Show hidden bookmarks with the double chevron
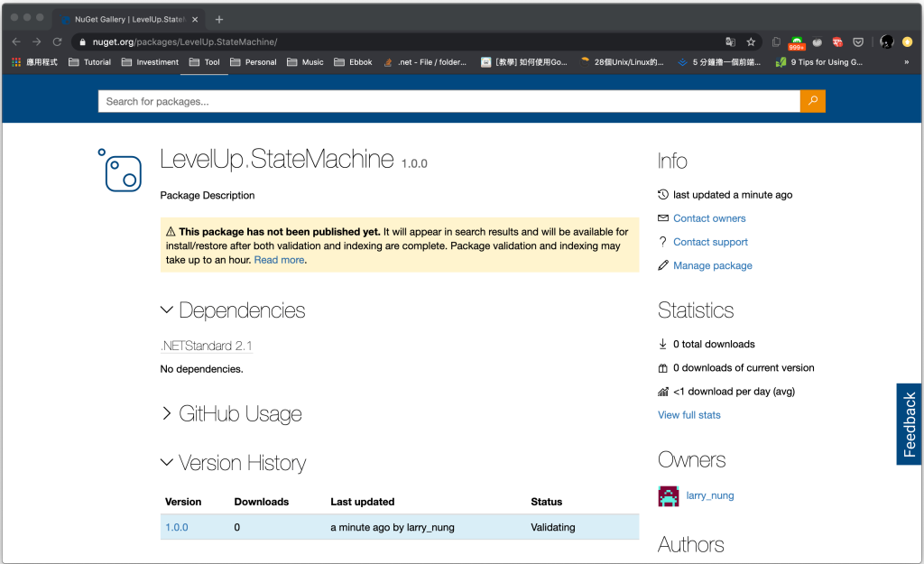This screenshot has height=564, width=924. (x=906, y=62)
